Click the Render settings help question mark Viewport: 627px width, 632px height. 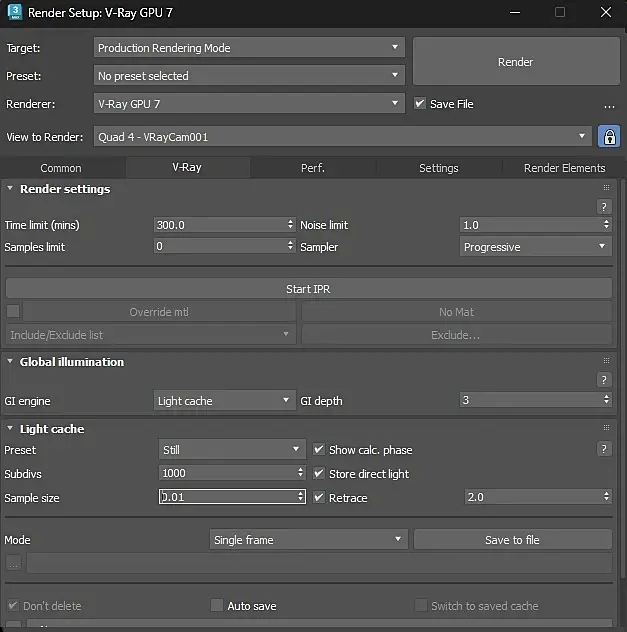[x=604, y=206]
